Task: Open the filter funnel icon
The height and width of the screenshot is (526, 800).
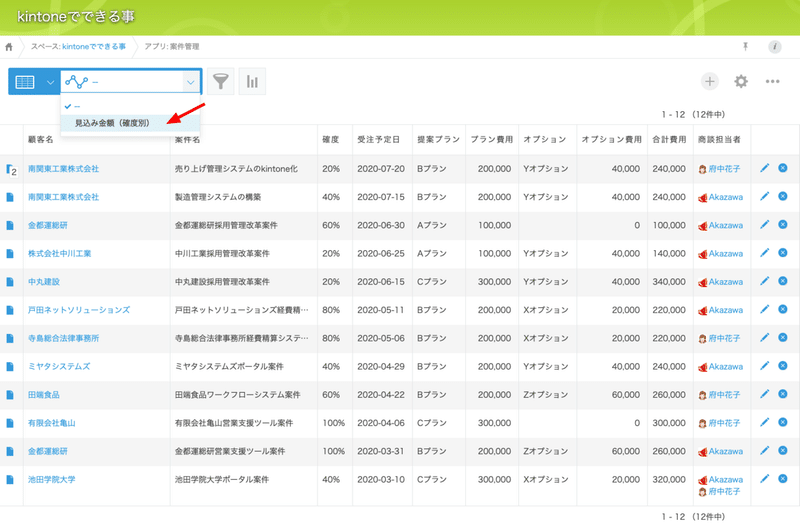Action: (220, 81)
